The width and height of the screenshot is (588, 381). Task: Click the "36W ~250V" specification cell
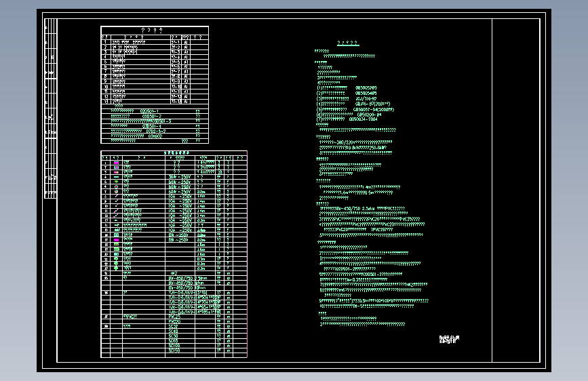(x=180, y=177)
